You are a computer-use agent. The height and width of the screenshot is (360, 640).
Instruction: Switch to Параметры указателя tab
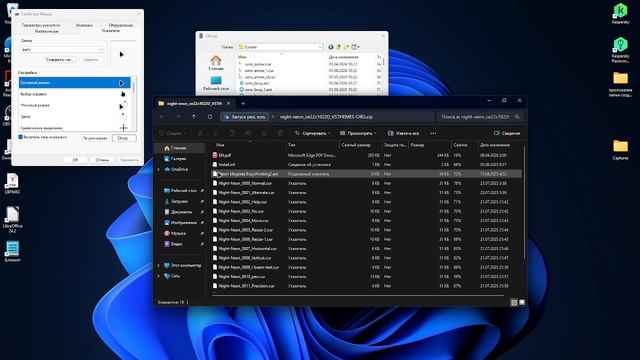(40, 25)
